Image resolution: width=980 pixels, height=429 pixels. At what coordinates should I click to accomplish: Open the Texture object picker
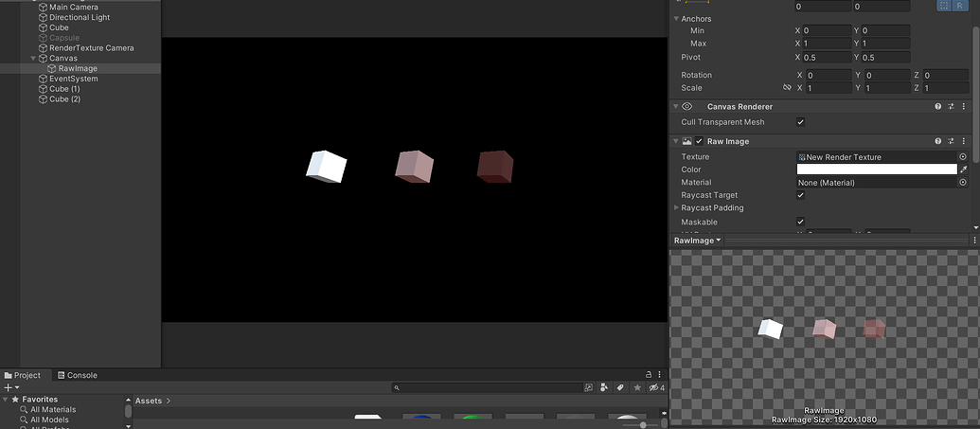(963, 157)
